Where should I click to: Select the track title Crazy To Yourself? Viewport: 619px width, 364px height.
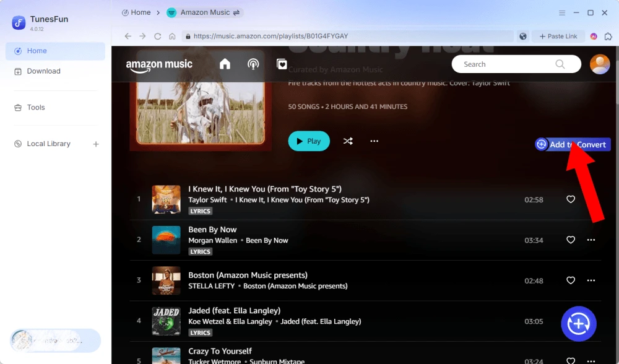click(220, 352)
